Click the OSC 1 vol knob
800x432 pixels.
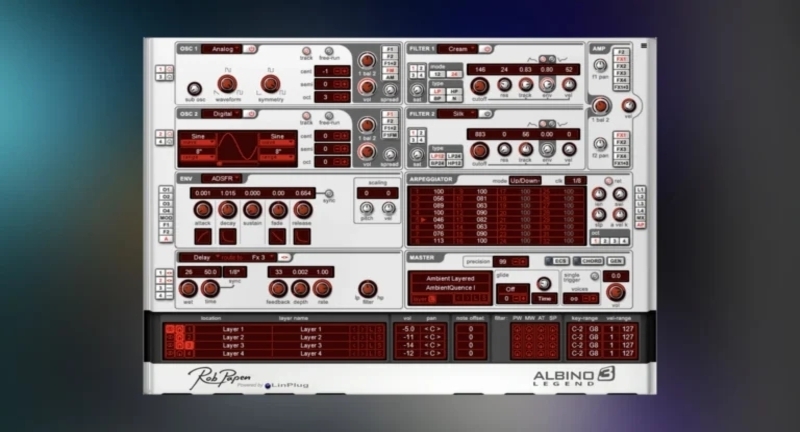(367, 87)
